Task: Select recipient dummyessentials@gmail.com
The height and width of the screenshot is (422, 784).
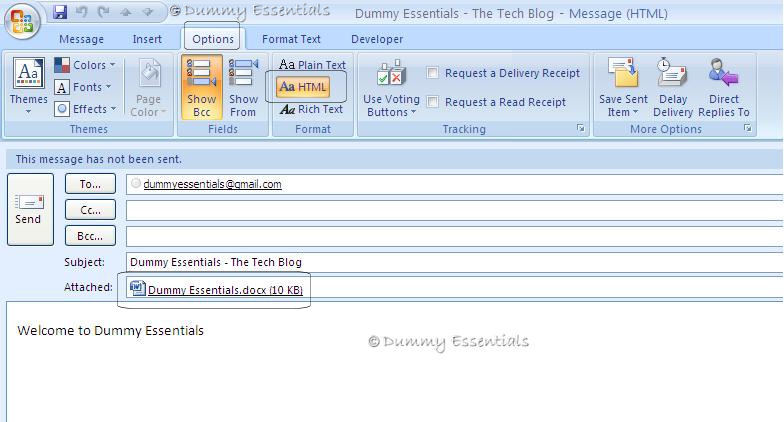Action: click(212, 184)
